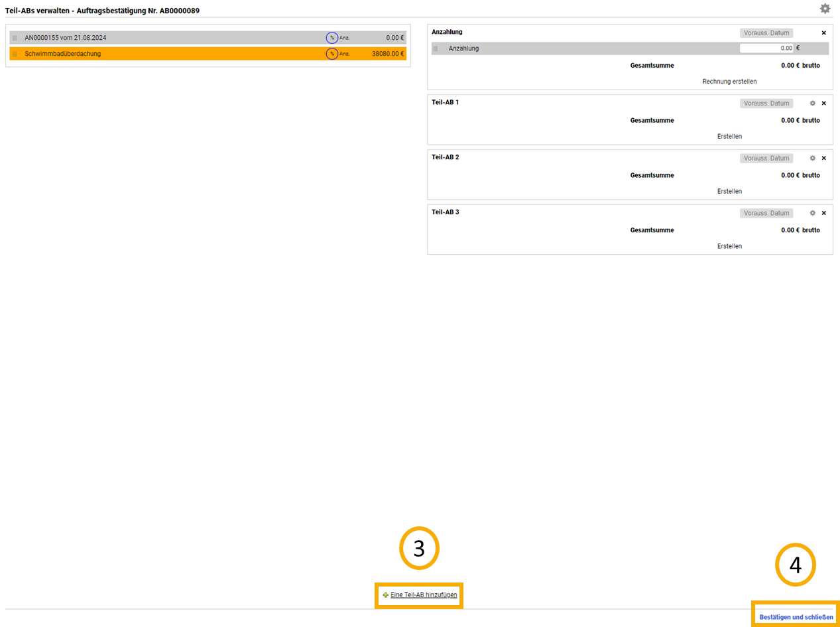The height and width of the screenshot is (627, 840).
Task: Click percent icon on Schwimmbadüberdachung row
Action: [x=332, y=54]
